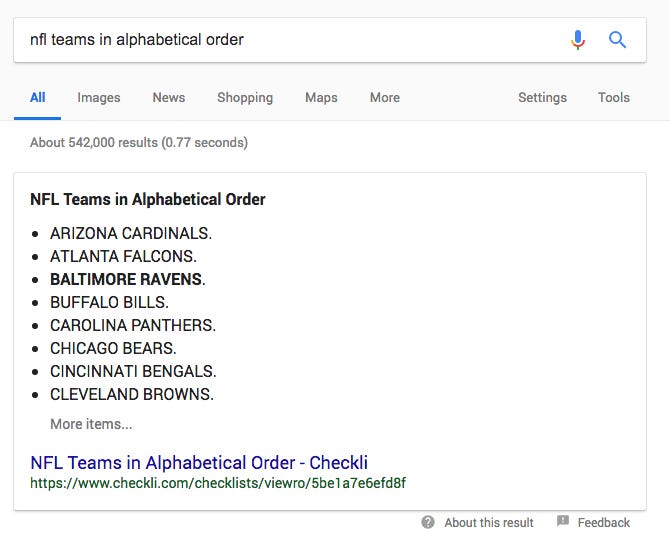Expand the list via More items...
Image resolution: width=670 pixels, height=542 pixels.
click(91, 424)
